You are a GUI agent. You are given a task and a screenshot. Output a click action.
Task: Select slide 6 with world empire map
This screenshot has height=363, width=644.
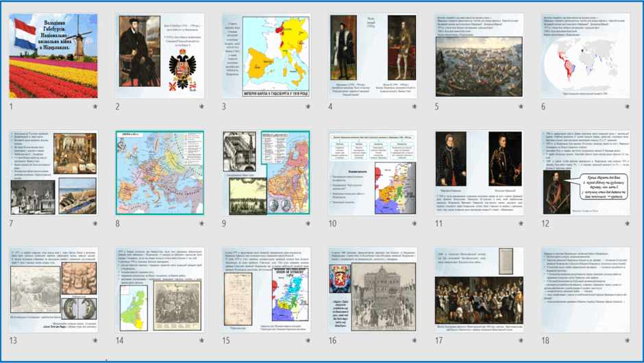point(585,56)
